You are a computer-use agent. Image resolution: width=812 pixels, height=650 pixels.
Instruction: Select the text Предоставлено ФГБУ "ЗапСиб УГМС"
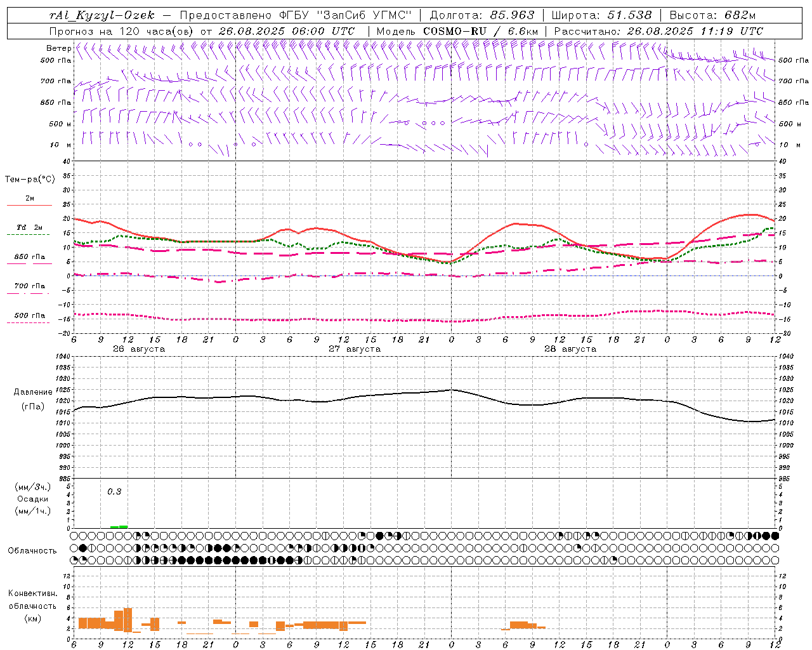click(296, 15)
